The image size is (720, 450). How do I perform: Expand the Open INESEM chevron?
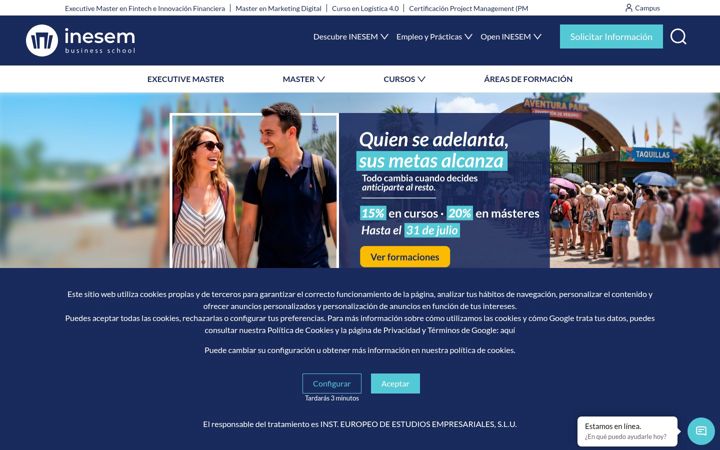click(537, 37)
